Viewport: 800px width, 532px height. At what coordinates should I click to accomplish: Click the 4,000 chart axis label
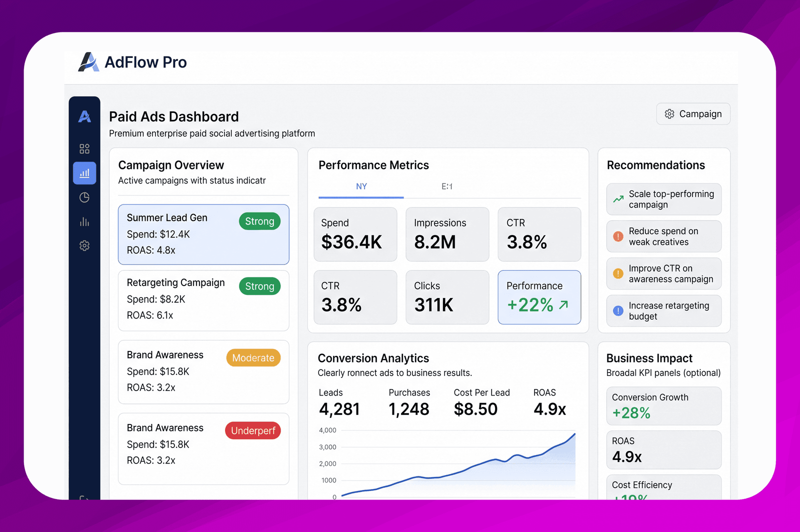pos(327,430)
